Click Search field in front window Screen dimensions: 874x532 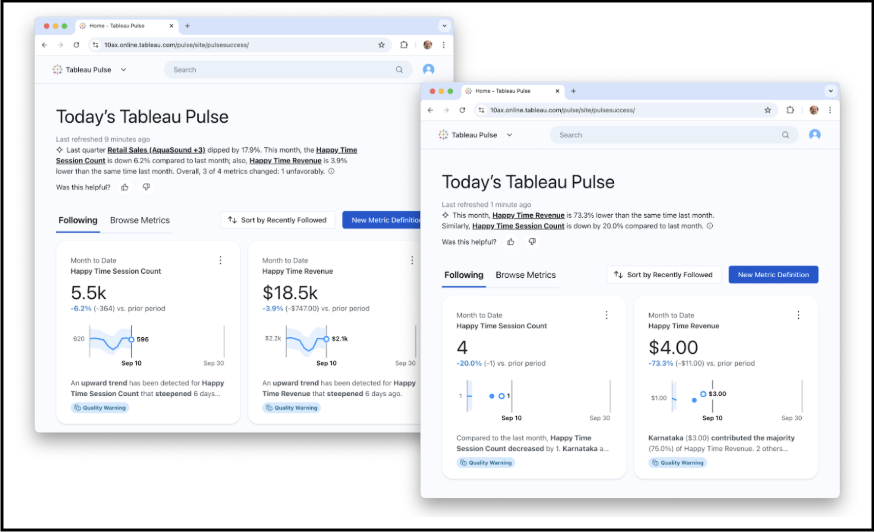(x=674, y=135)
